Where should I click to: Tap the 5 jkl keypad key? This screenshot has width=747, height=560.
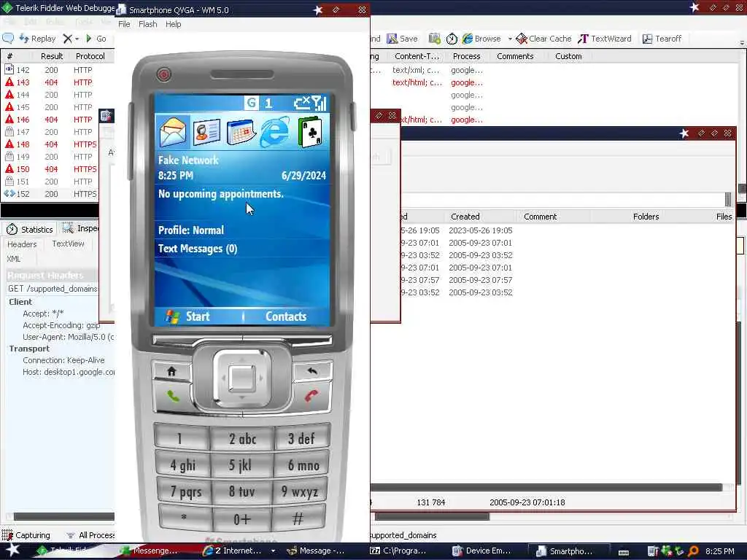click(242, 464)
